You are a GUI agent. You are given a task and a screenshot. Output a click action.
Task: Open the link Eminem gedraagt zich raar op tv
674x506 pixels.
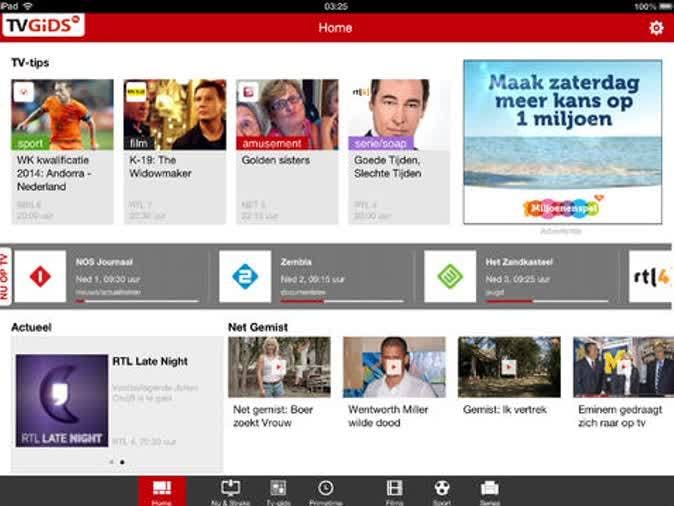(x=620, y=416)
